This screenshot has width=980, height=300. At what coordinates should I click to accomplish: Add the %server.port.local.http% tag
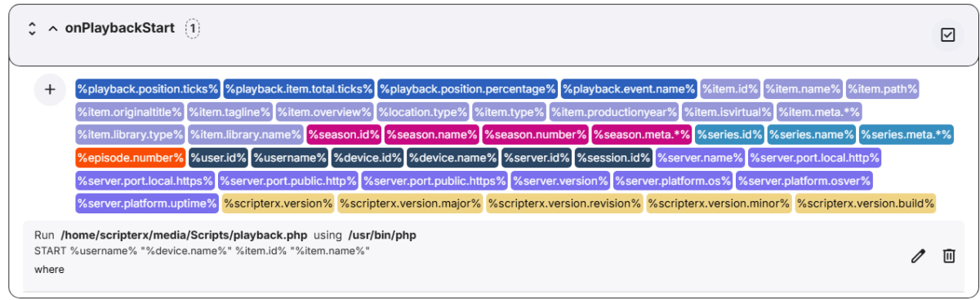[814, 157]
